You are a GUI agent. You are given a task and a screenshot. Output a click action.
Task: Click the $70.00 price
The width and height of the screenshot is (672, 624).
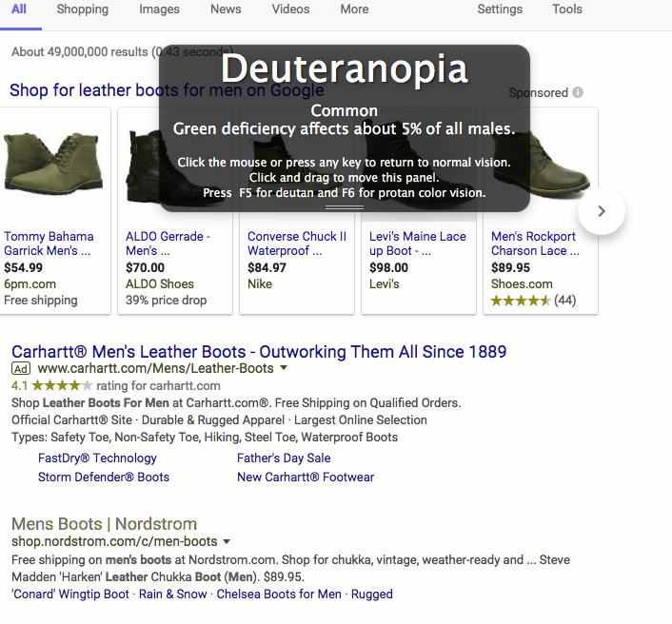(x=145, y=267)
